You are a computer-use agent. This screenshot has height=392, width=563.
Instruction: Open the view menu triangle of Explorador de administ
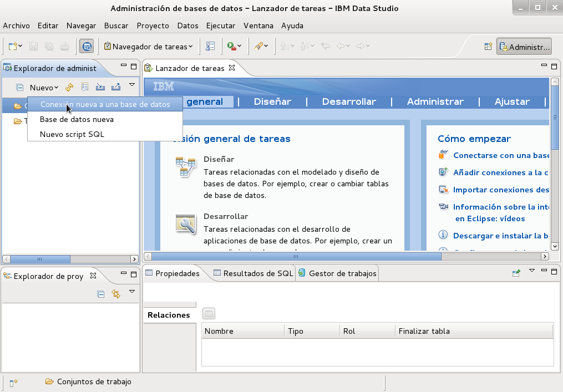[x=132, y=85]
